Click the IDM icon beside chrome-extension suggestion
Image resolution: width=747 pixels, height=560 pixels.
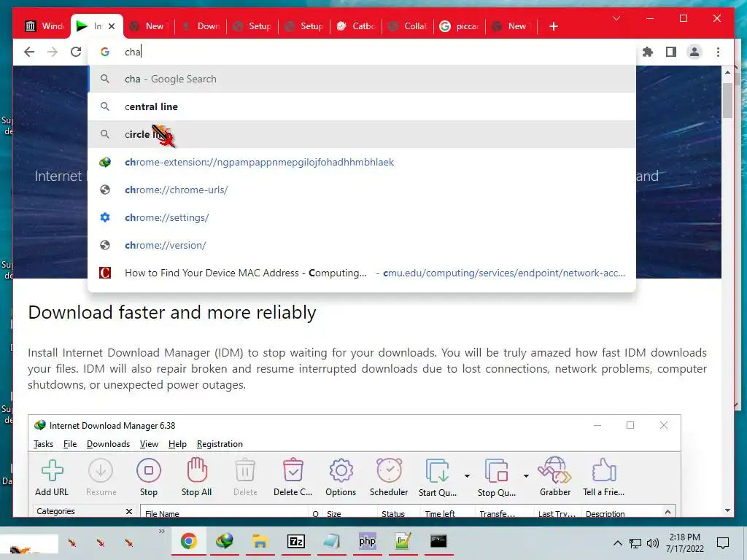point(105,162)
